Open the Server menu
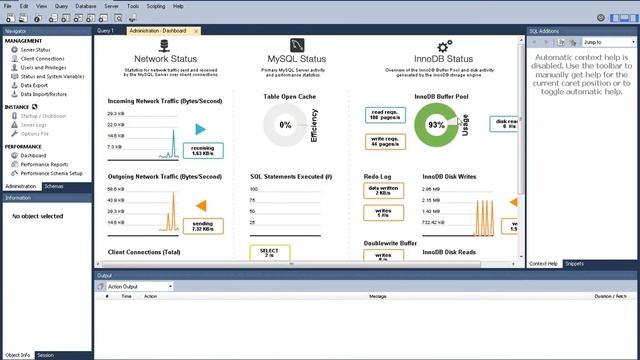Screen dimensions: 640x360 point(111,6)
